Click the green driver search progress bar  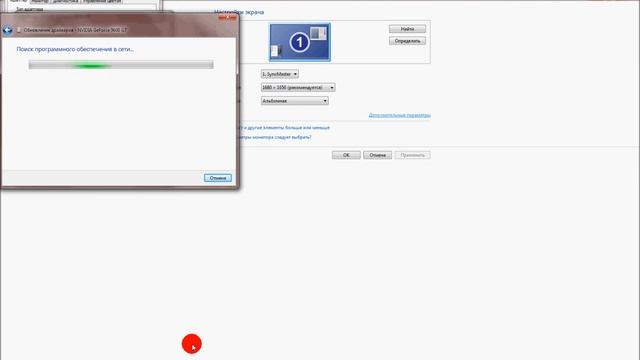[121, 64]
